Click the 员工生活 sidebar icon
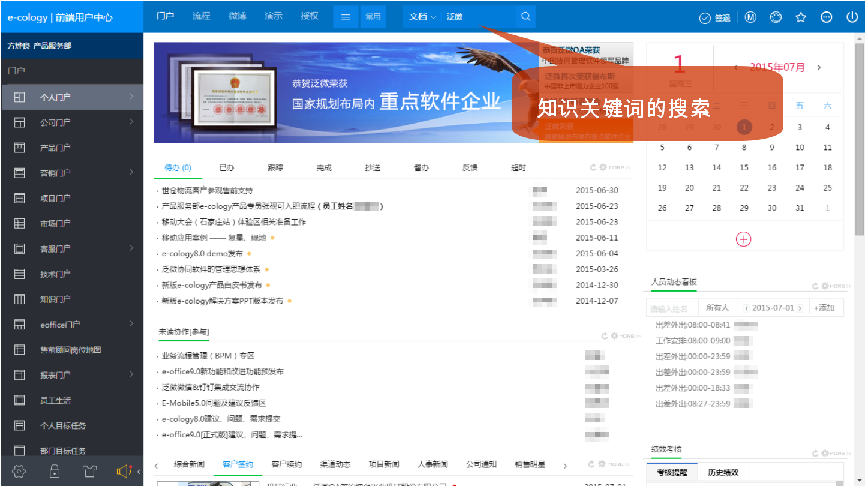 19,400
